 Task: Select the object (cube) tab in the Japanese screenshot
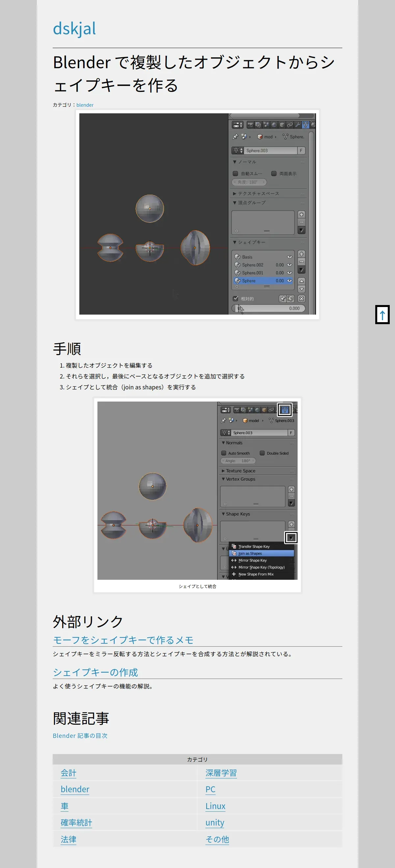[282, 125]
